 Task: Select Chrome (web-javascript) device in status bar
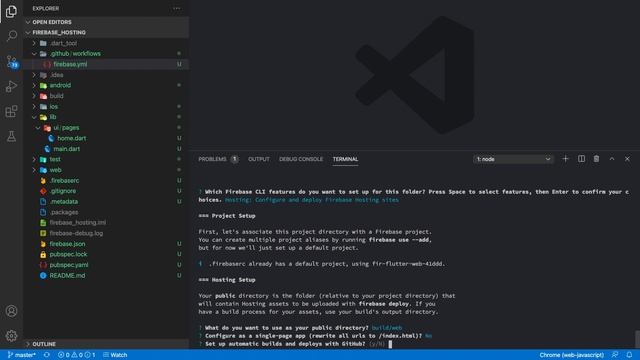[571, 355]
